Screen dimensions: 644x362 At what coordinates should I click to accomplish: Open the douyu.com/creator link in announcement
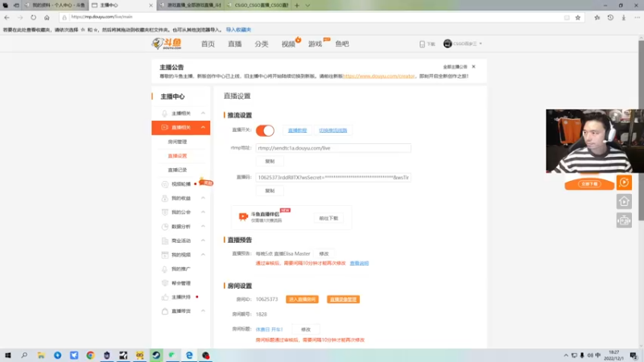click(x=378, y=76)
